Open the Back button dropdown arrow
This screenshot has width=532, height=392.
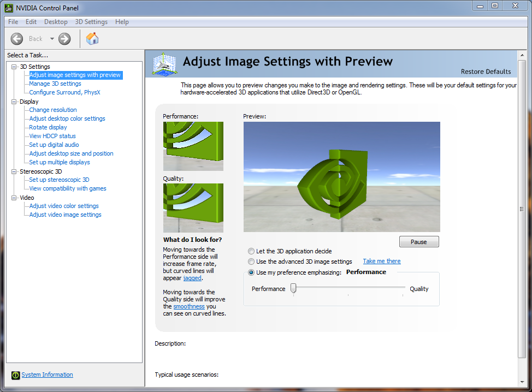(x=52, y=39)
